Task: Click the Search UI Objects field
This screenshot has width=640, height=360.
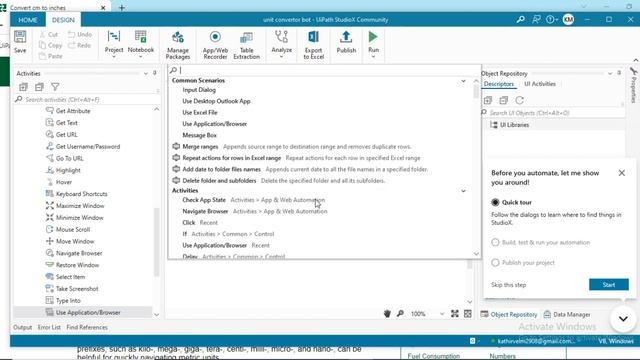Action: (552, 113)
